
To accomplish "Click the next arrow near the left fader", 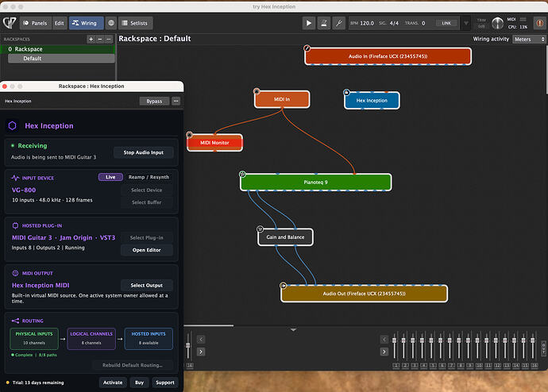I will (201, 352).
